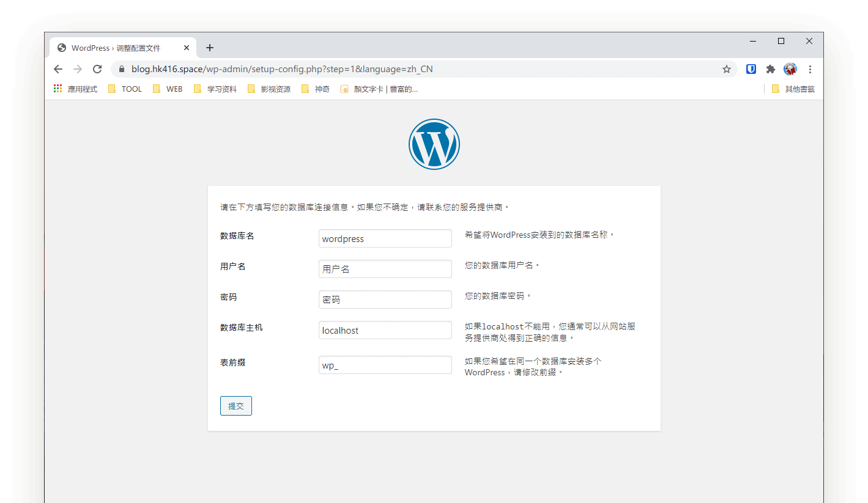The image size is (868, 503).
Task: Click the localhost不能用 help text
Action: [550, 332]
